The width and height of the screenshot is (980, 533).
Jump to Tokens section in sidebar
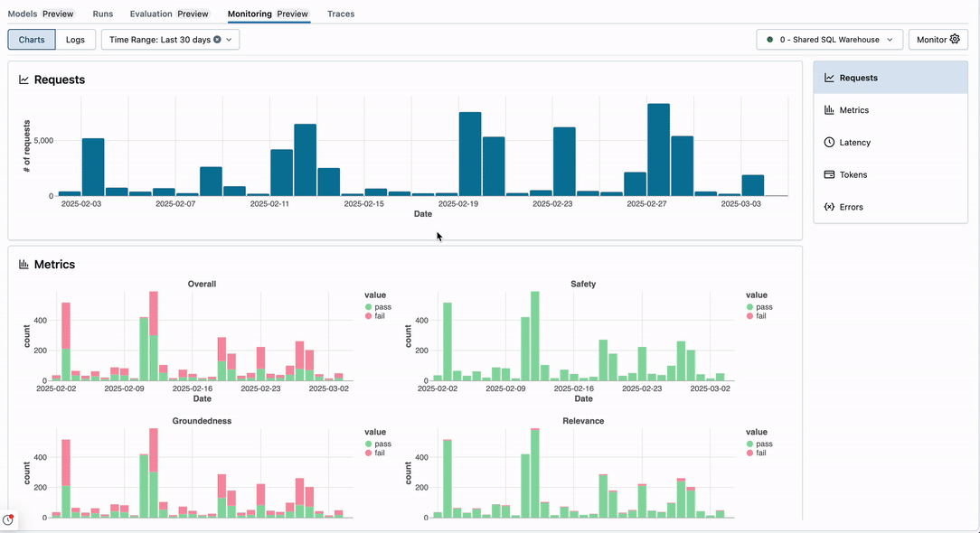click(x=890, y=174)
